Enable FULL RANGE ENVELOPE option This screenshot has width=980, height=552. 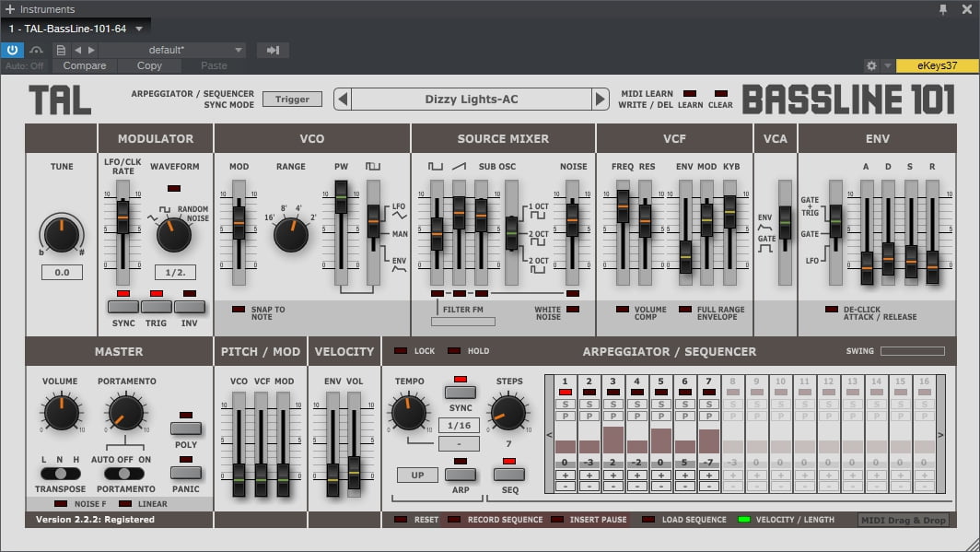click(x=685, y=310)
